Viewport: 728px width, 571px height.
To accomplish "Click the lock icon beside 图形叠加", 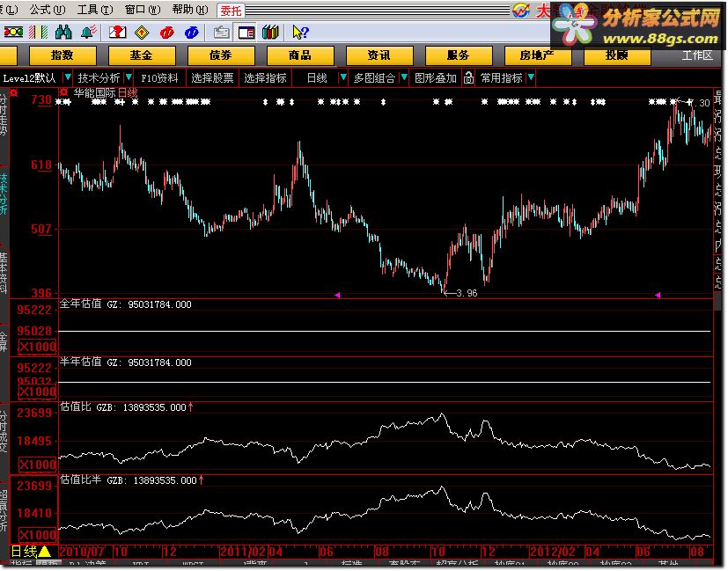I will pos(468,78).
